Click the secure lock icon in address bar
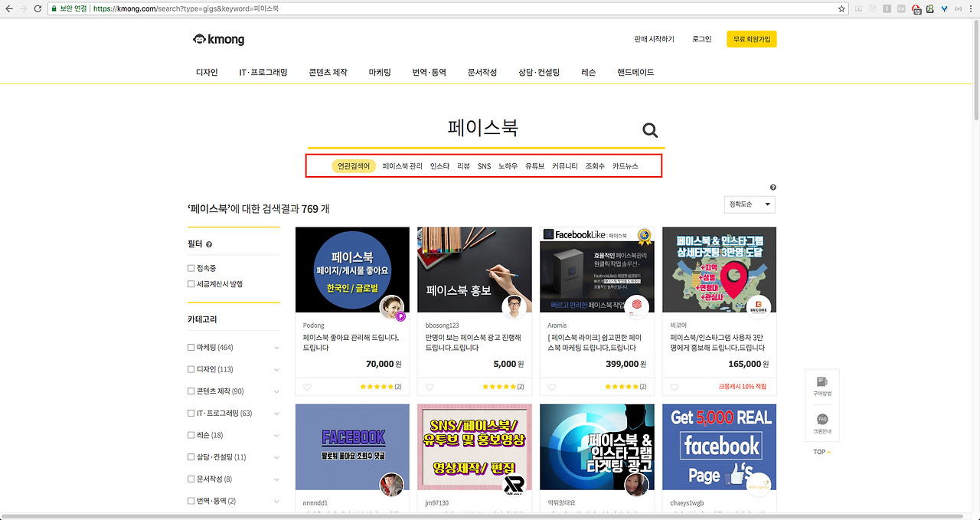Image resolution: width=980 pixels, height=520 pixels. pos(54,8)
